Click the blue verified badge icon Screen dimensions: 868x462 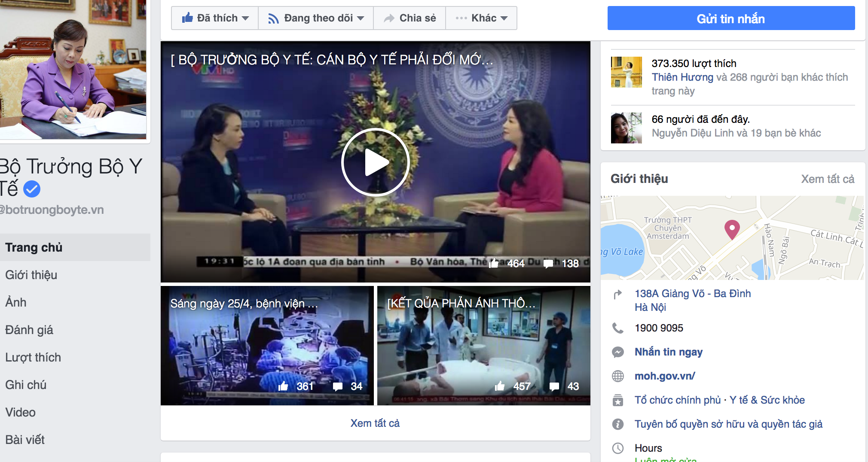point(32,189)
